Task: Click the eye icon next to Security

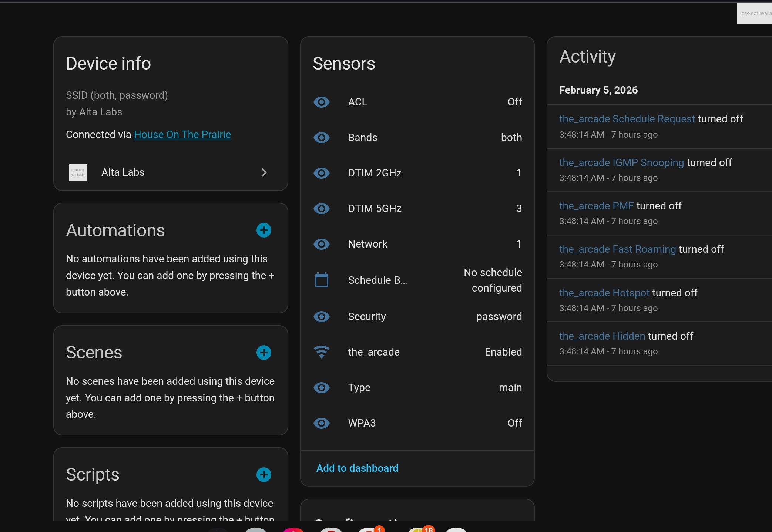Action: tap(321, 316)
